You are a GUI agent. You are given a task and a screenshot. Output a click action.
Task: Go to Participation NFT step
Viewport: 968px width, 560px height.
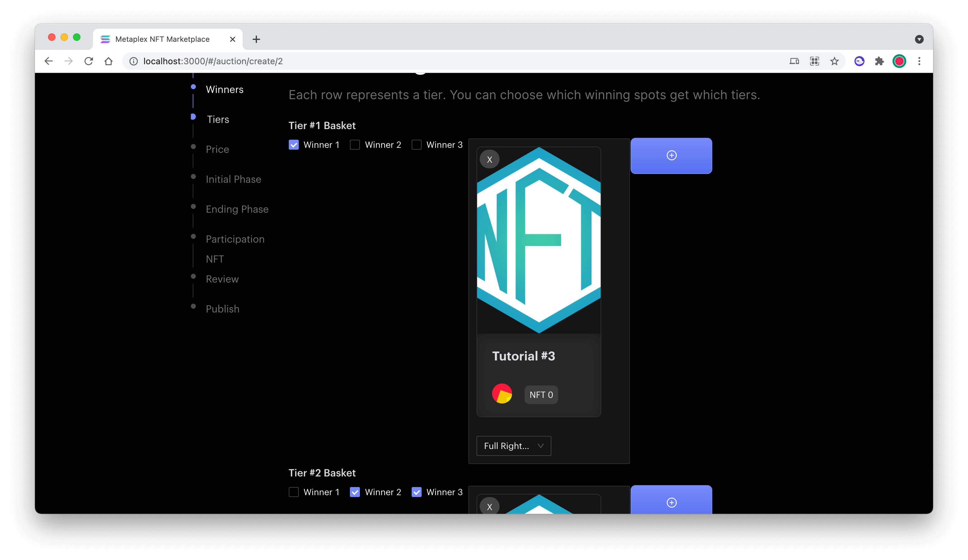[235, 249]
